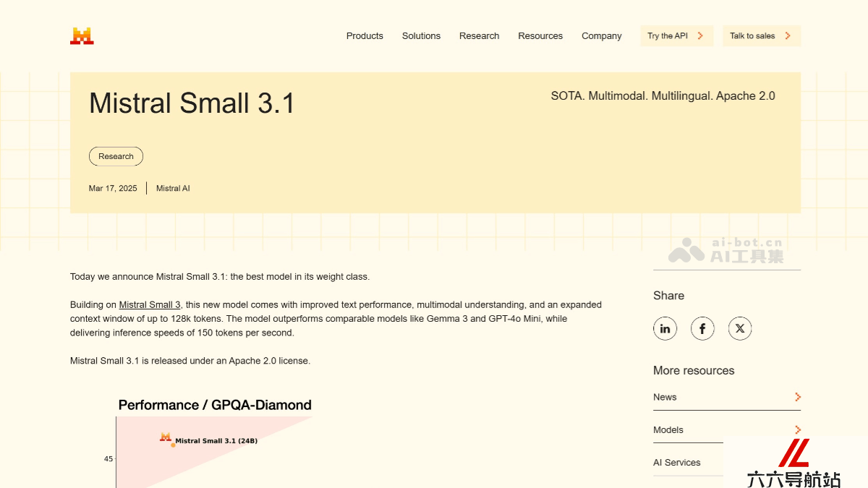The height and width of the screenshot is (488, 868).
Task: Open the Company menu
Action: (x=602, y=36)
